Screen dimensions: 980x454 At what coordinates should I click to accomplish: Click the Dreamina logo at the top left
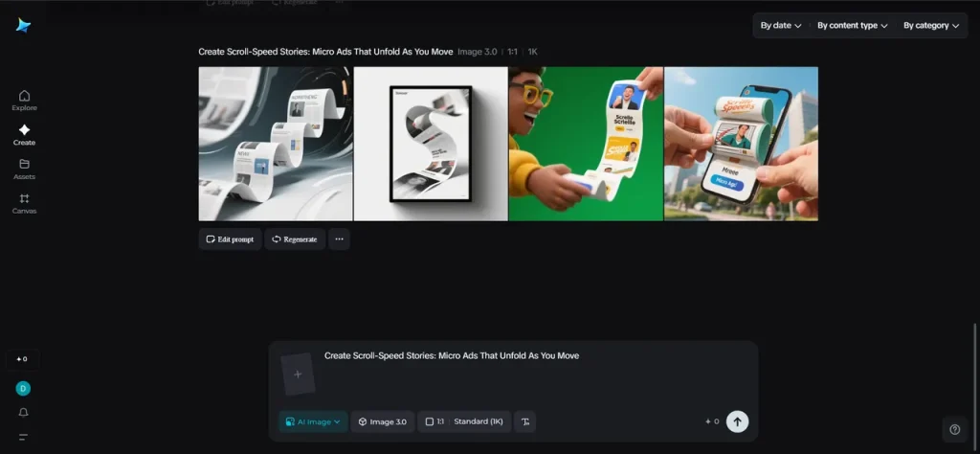[x=24, y=26]
